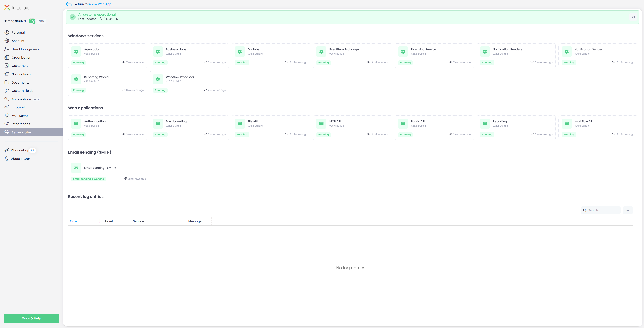
Task: Click the Docs & Help button
Action: pos(32,318)
